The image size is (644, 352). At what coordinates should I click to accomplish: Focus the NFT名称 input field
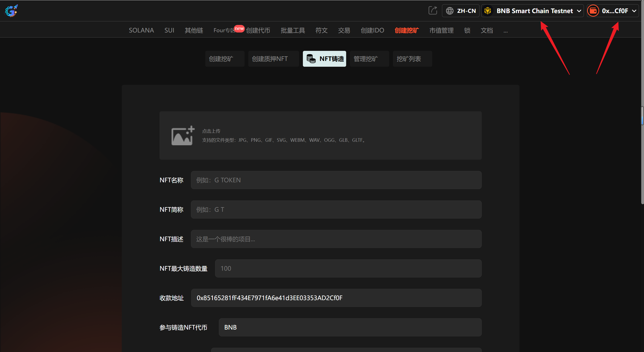pos(336,180)
